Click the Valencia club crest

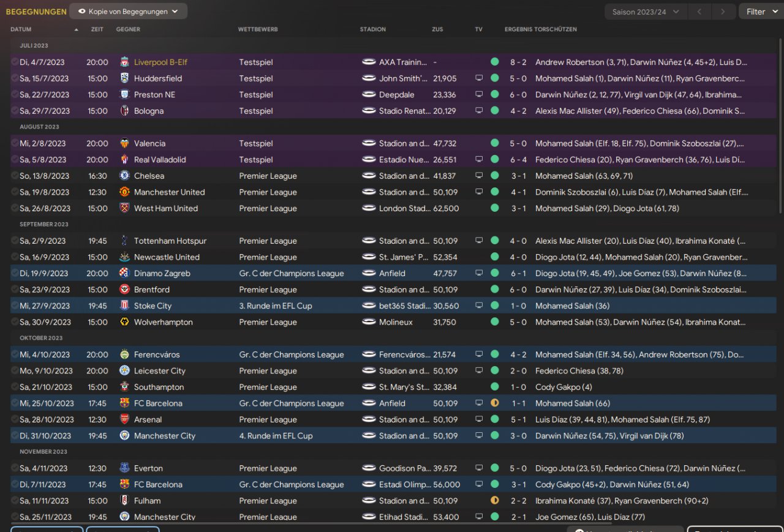[x=124, y=143]
